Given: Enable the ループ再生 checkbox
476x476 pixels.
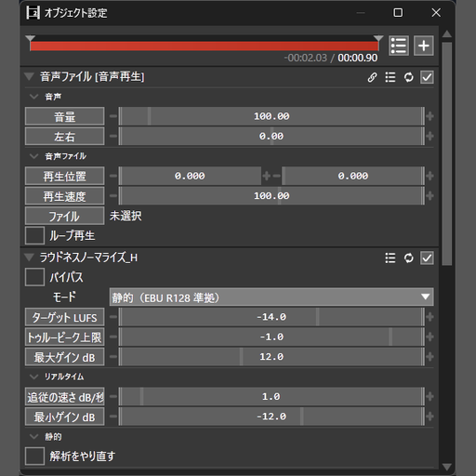Looking at the screenshot, I should tap(34, 235).
